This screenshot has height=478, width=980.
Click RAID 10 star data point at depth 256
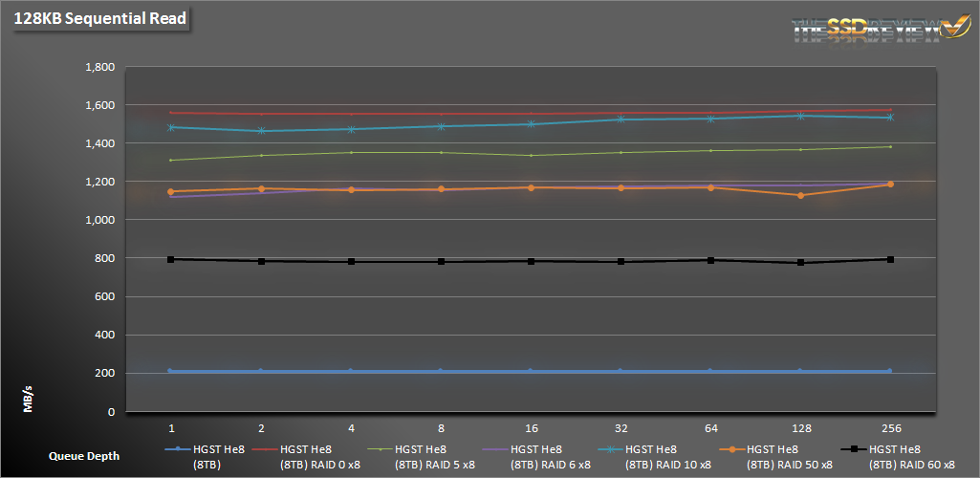[891, 118]
